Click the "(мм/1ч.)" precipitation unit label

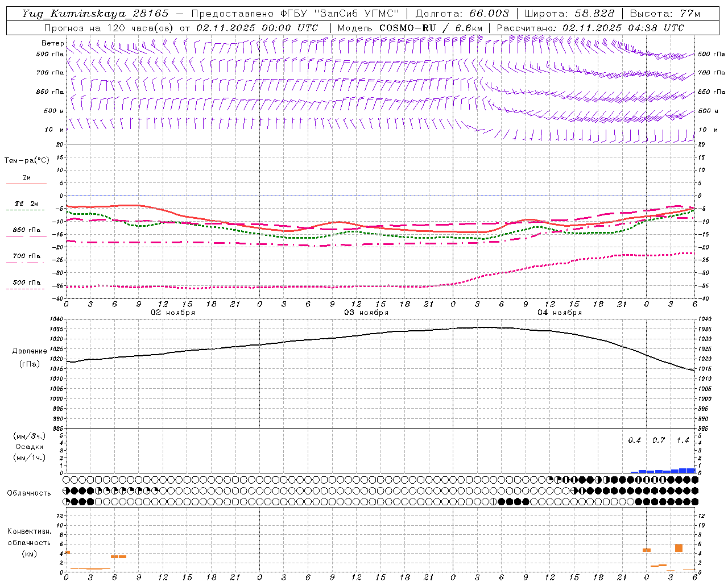click(x=30, y=458)
